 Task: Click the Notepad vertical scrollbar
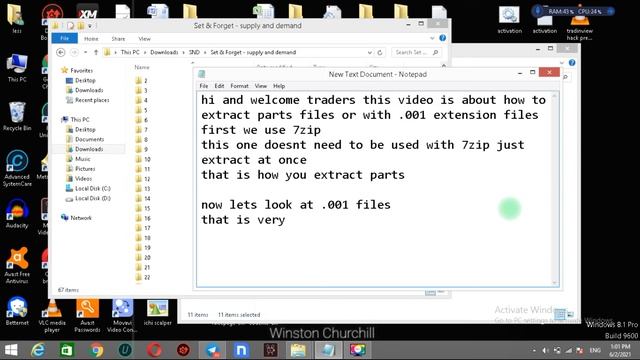[554, 189]
